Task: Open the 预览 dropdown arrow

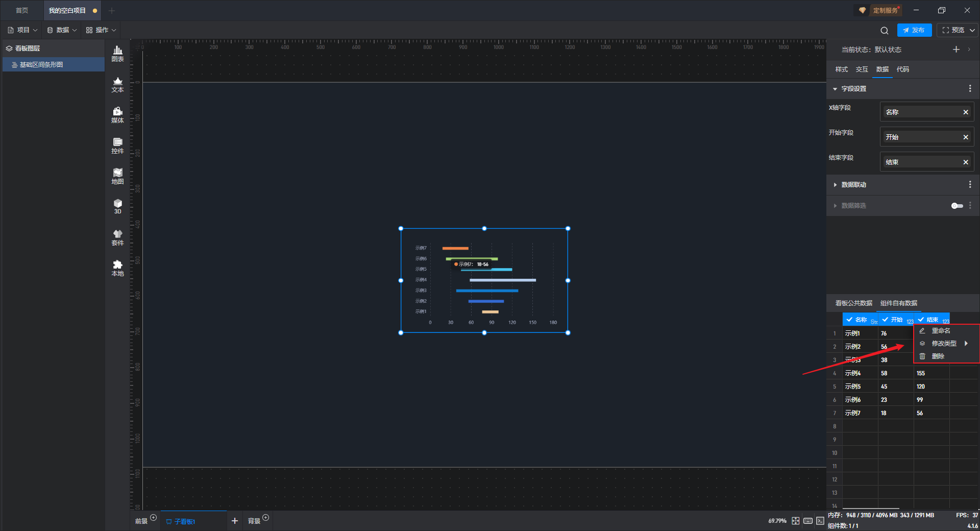Action: [972, 31]
